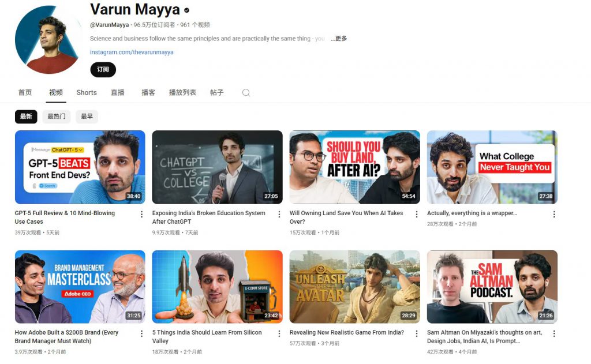
Task: Switch to the 首页 tab
Action: pos(25,93)
